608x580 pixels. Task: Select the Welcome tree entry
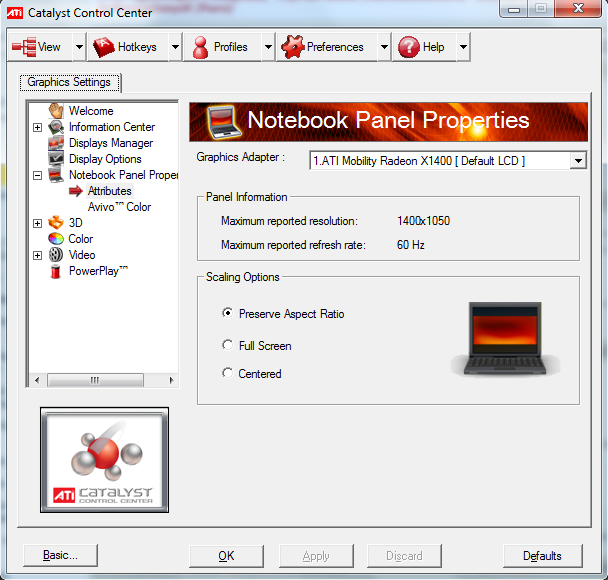tap(91, 110)
